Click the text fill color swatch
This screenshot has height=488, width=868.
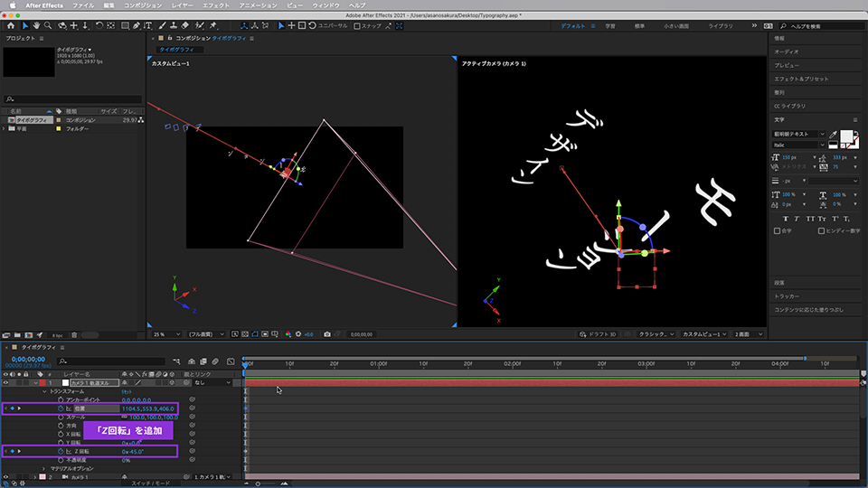846,136
